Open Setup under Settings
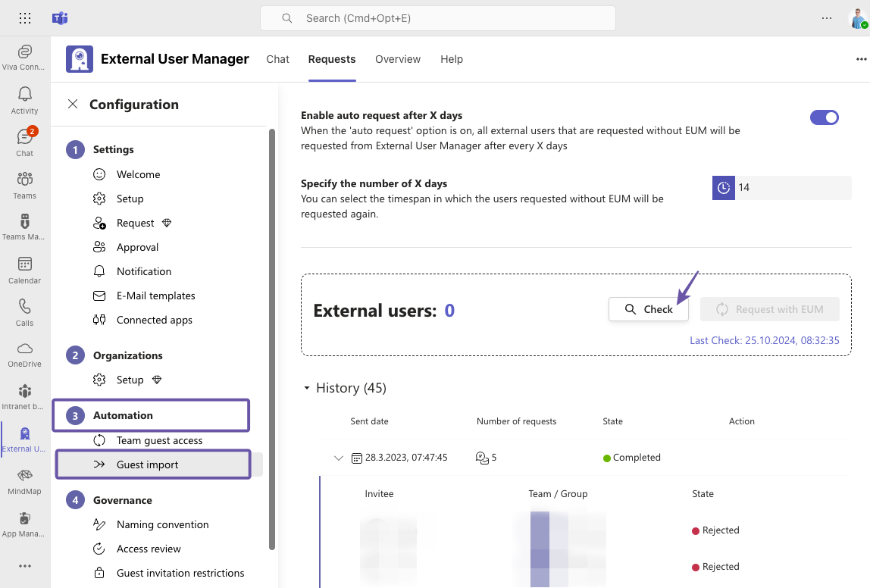The height and width of the screenshot is (588, 870). [130, 199]
